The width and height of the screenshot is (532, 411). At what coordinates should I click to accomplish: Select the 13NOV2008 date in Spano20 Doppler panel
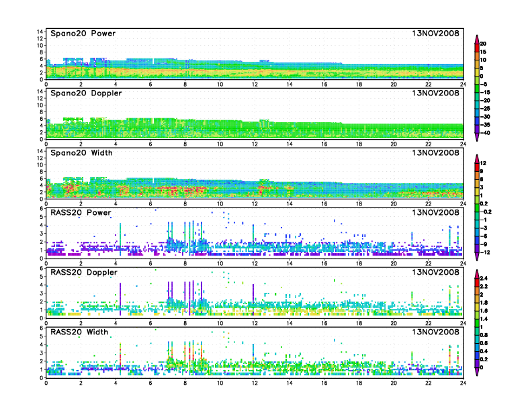point(435,93)
